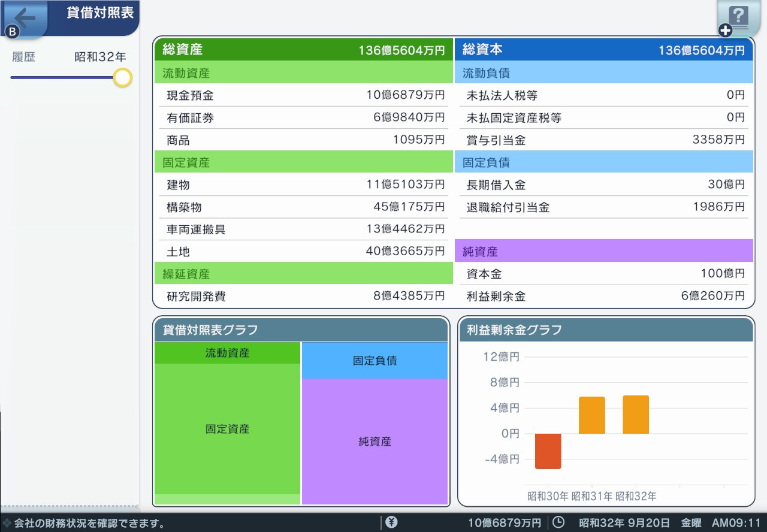Viewport: 767px width, 532px height.
Task: Click the clock icon in status bar
Action: point(558,522)
